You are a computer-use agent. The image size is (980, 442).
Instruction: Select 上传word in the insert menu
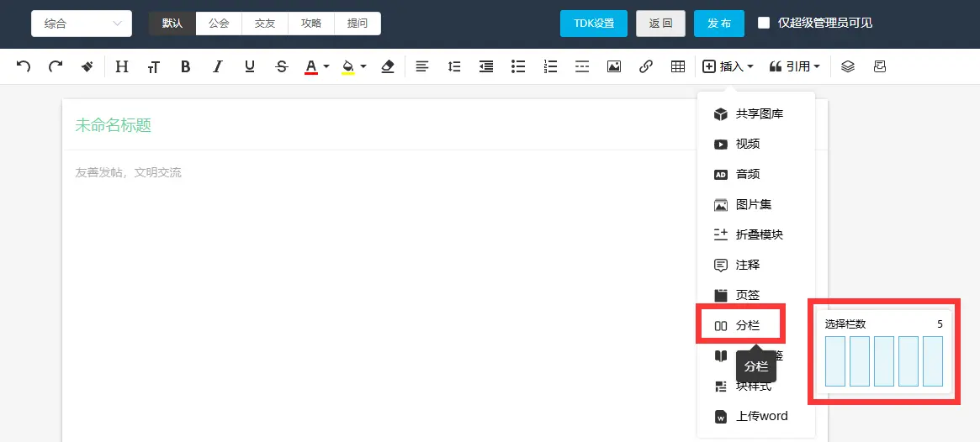761,416
